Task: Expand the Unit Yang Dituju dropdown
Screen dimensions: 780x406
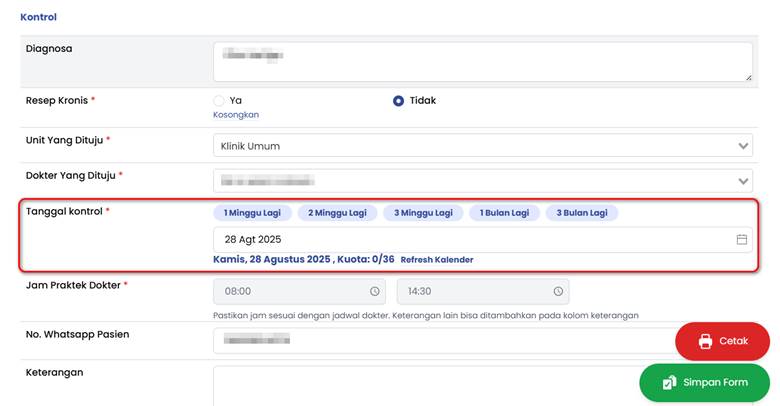Action: 743,146
